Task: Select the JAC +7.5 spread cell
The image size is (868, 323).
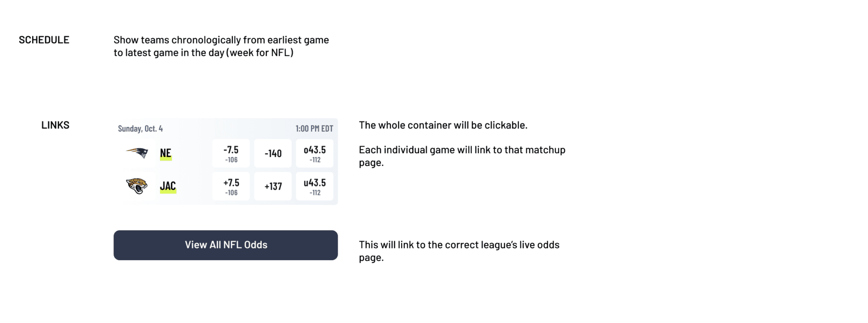Action: (231, 186)
